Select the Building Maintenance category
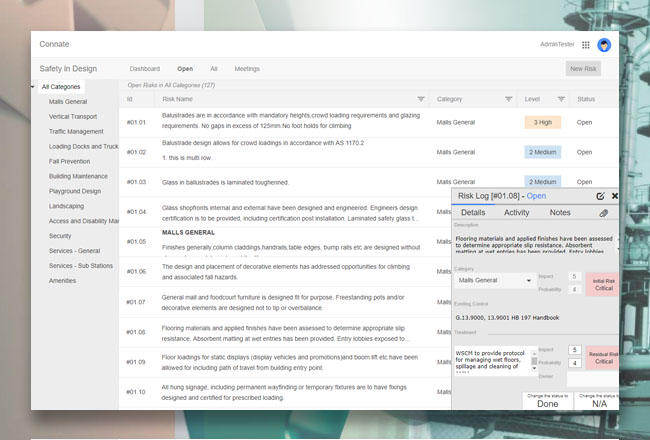 [x=78, y=176]
